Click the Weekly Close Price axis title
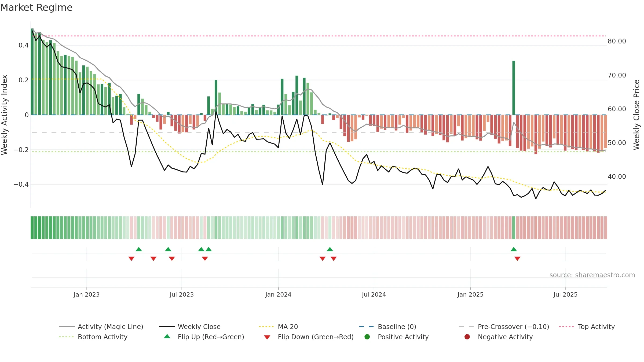The width and height of the screenshot is (644, 362). click(x=636, y=115)
